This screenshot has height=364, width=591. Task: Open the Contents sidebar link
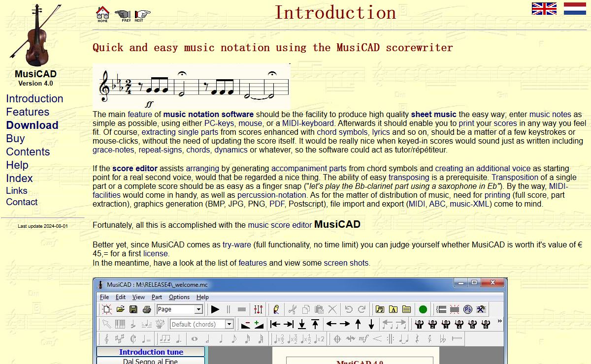tap(28, 152)
